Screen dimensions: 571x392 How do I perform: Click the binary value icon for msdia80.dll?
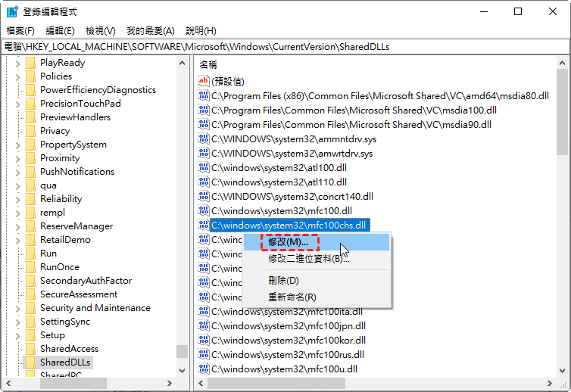coord(203,96)
